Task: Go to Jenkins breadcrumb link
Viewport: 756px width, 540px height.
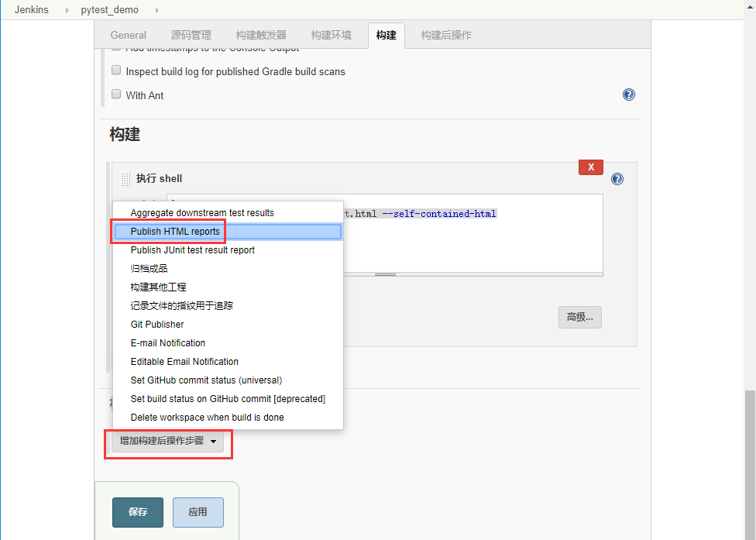Action: click(31, 9)
